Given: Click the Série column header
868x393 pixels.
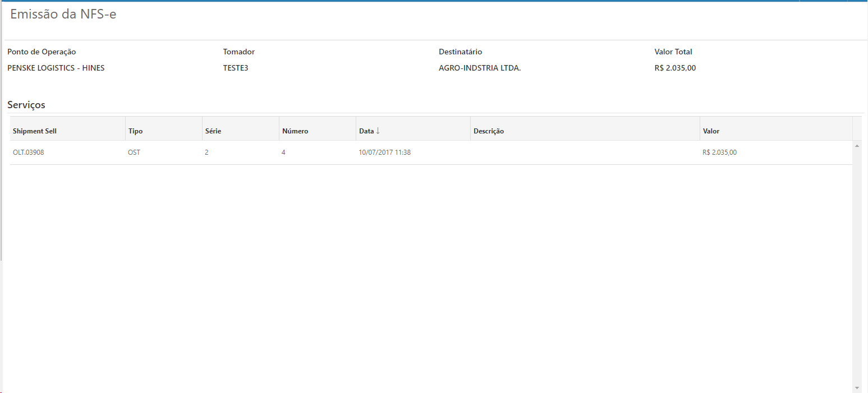Looking at the screenshot, I should 213,131.
